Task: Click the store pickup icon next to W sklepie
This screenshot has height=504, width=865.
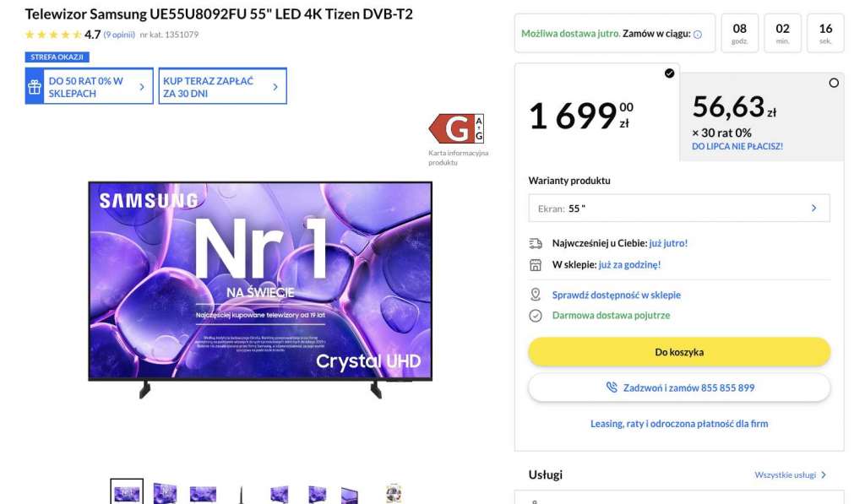Action: coord(536,264)
